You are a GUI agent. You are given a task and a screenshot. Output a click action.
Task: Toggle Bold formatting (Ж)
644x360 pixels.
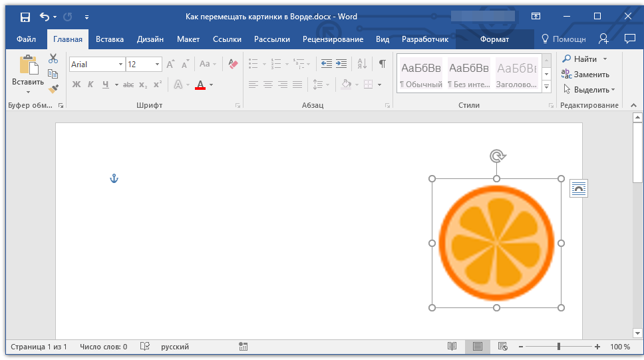point(77,85)
